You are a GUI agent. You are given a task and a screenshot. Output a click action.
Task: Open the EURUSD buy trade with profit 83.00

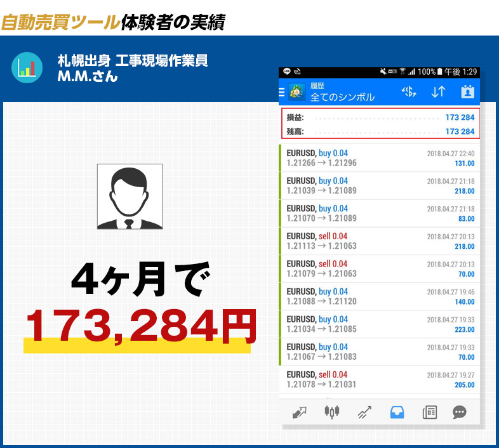click(380, 213)
